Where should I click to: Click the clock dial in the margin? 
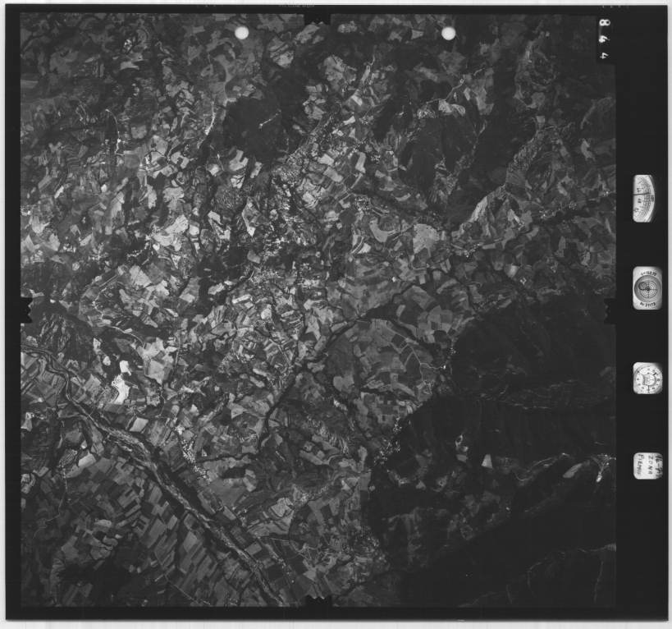coord(646,378)
